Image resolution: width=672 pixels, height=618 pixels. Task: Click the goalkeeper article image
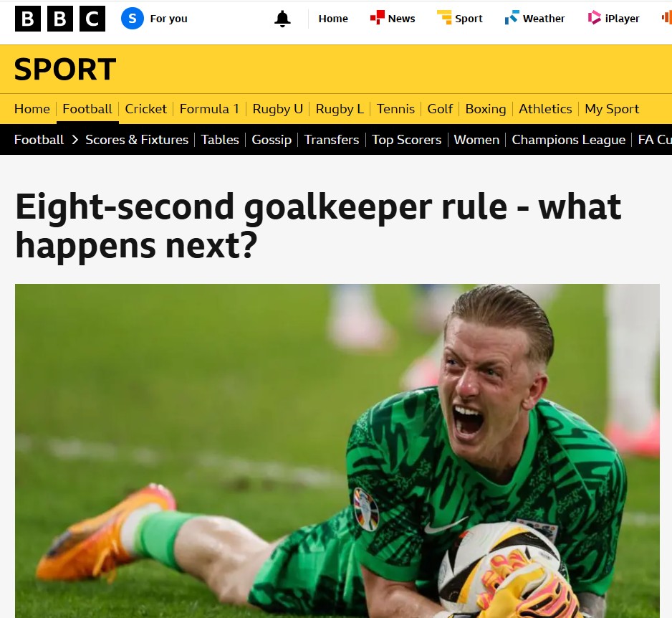337,451
